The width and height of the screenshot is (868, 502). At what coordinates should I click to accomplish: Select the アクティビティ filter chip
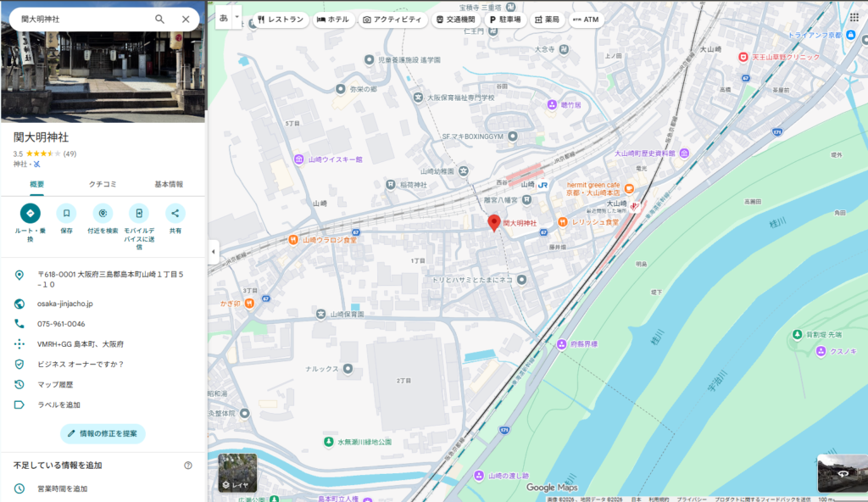[392, 20]
